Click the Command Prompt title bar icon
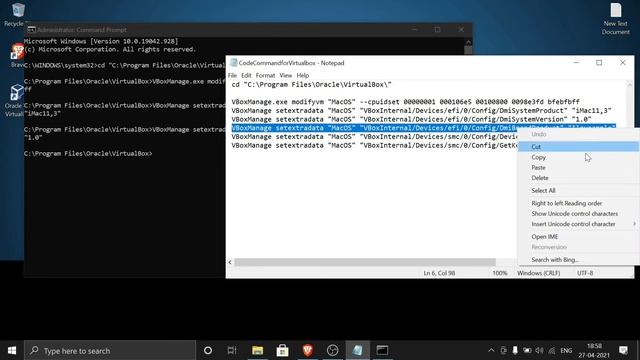Image resolution: width=640 pixels, height=360 pixels. (31, 30)
